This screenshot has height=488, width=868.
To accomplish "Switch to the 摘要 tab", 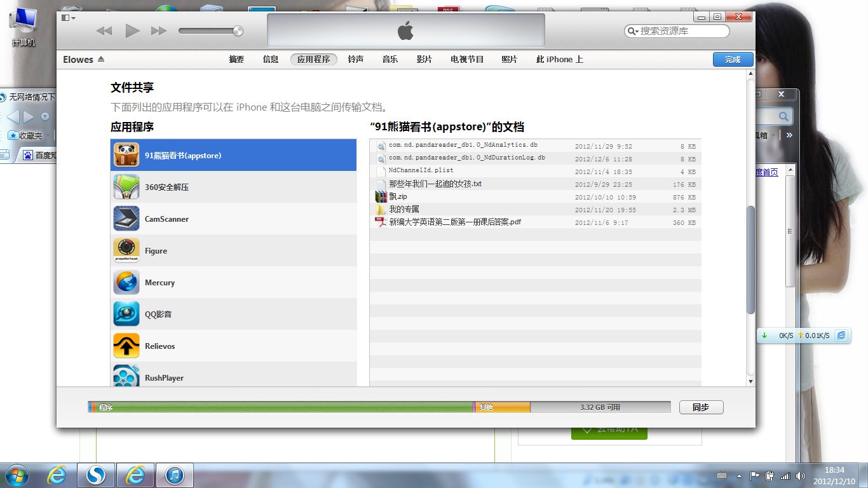I will (236, 59).
